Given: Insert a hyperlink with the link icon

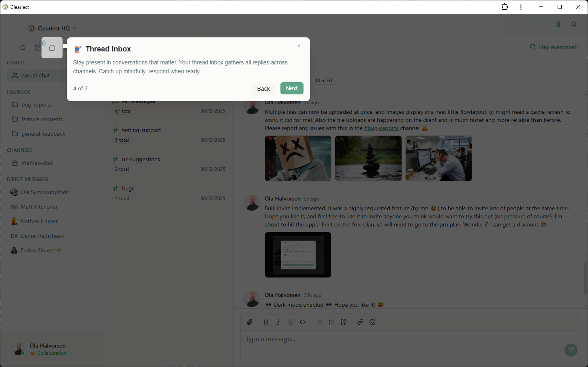Looking at the screenshot, I should pos(360,322).
